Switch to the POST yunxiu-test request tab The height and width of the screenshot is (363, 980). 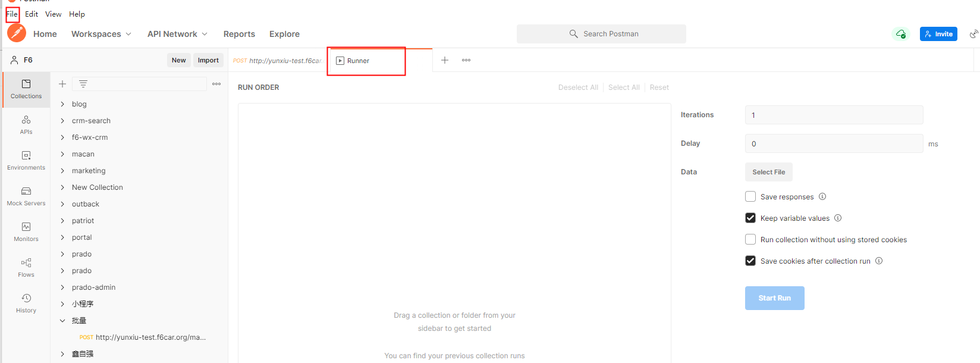point(277,61)
